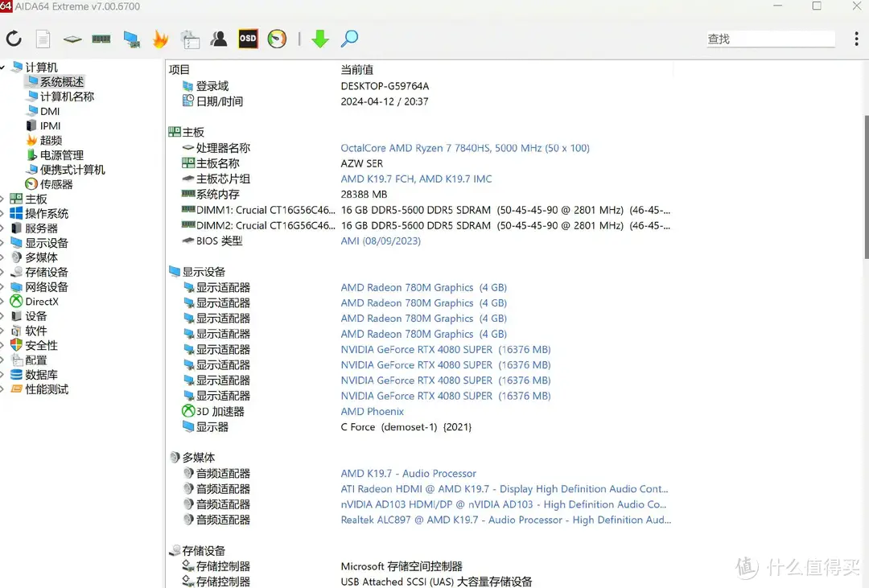Collapse the 计算机 tree node
This screenshot has height=588, width=869.
[x=2, y=67]
